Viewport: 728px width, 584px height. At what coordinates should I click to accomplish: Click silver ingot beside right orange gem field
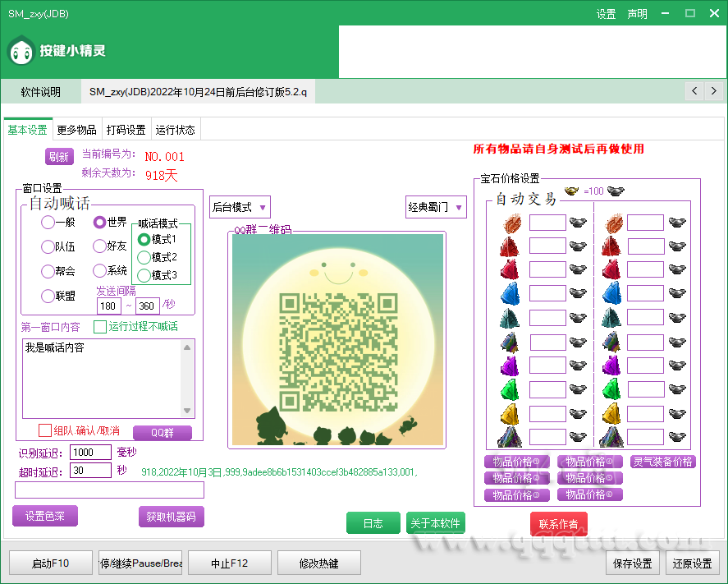[x=677, y=223]
